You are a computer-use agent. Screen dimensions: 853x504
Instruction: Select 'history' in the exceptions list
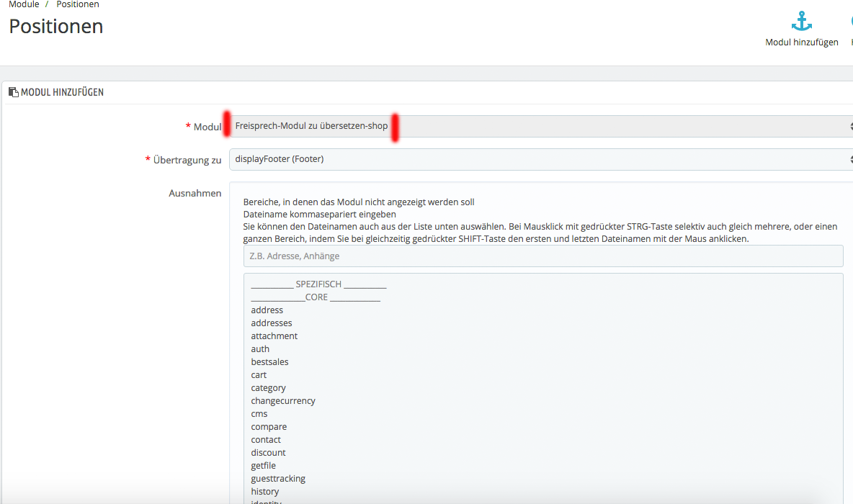(x=265, y=492)
